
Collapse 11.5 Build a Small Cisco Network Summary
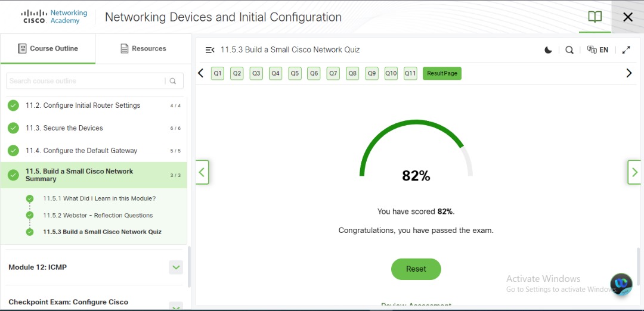[94, 175]
